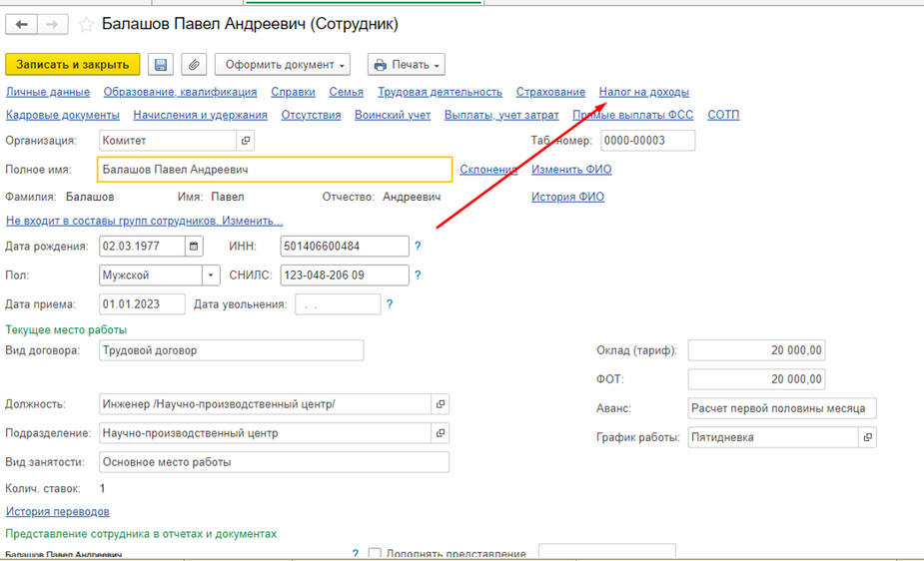Open attached files via paperclip icon
924x561 pixels.
(194, 65)
